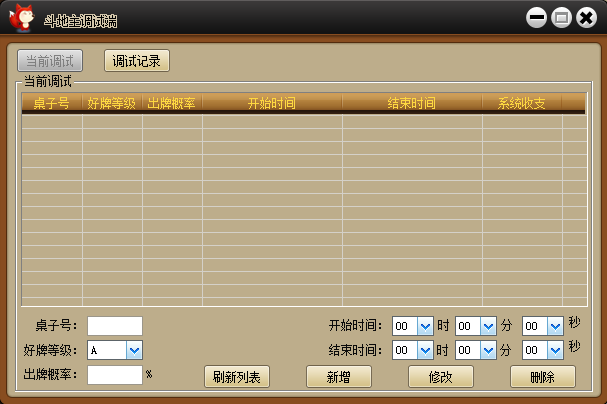The image size is (607, 404).
Task: Click the 斗地主调试端 window title text
Action: 81,21
